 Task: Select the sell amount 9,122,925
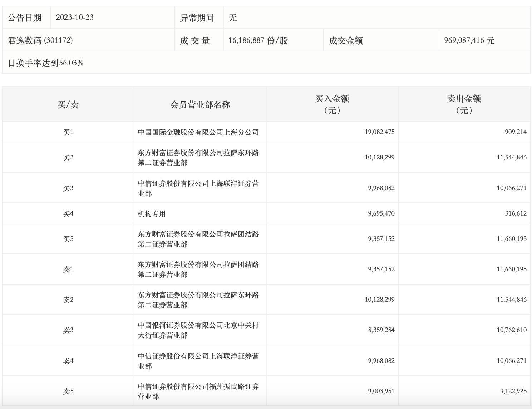tap(513, 391)
